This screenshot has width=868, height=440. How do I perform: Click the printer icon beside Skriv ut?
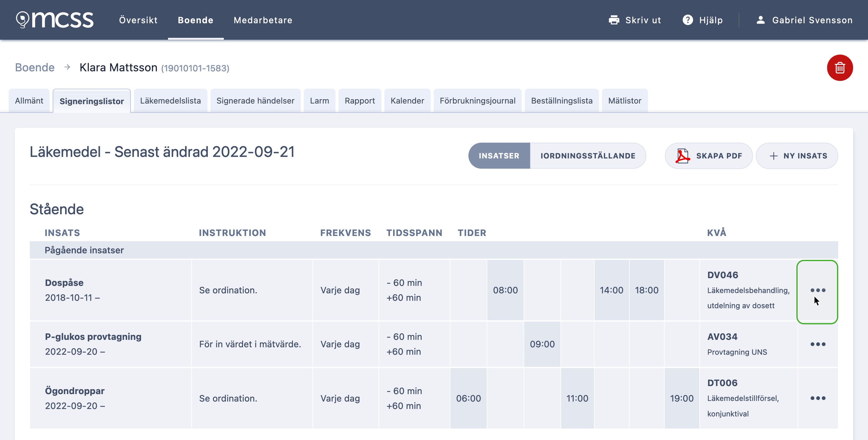click(x=614, y=20)
